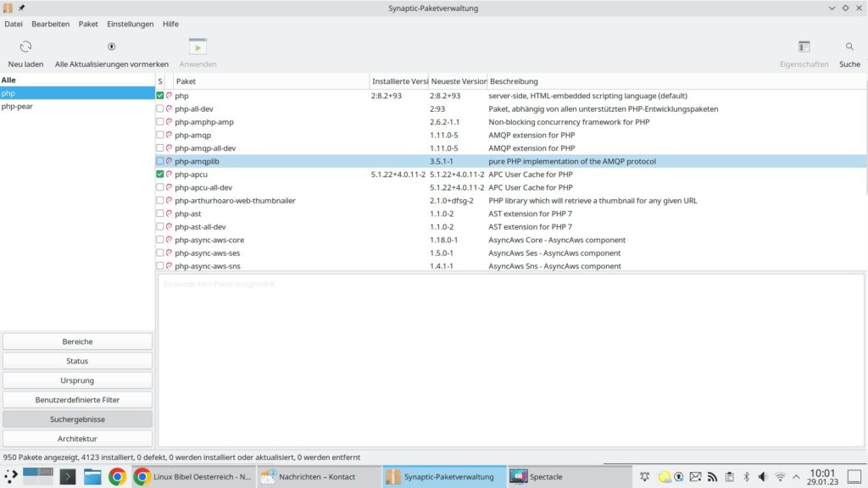
Task: Select the php-async-aws-ses package name
Action: (x=208, y=252)
